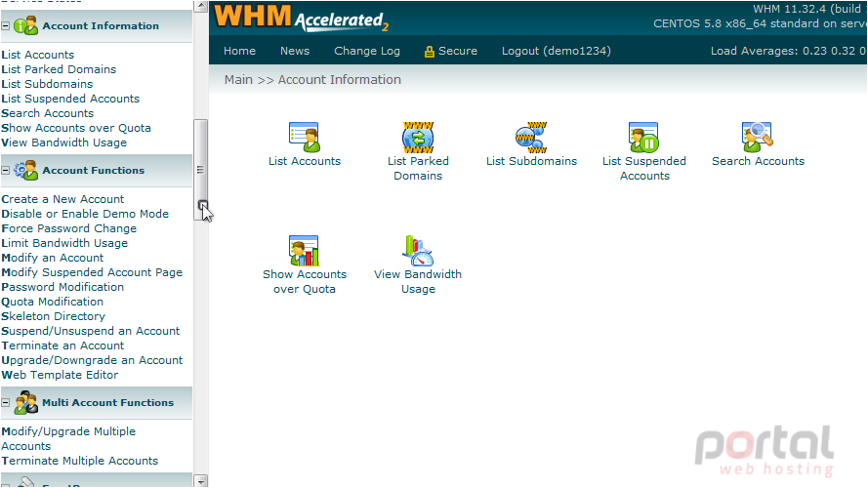Open Terminate an Account
868x488 pixels.
(62, 346)
